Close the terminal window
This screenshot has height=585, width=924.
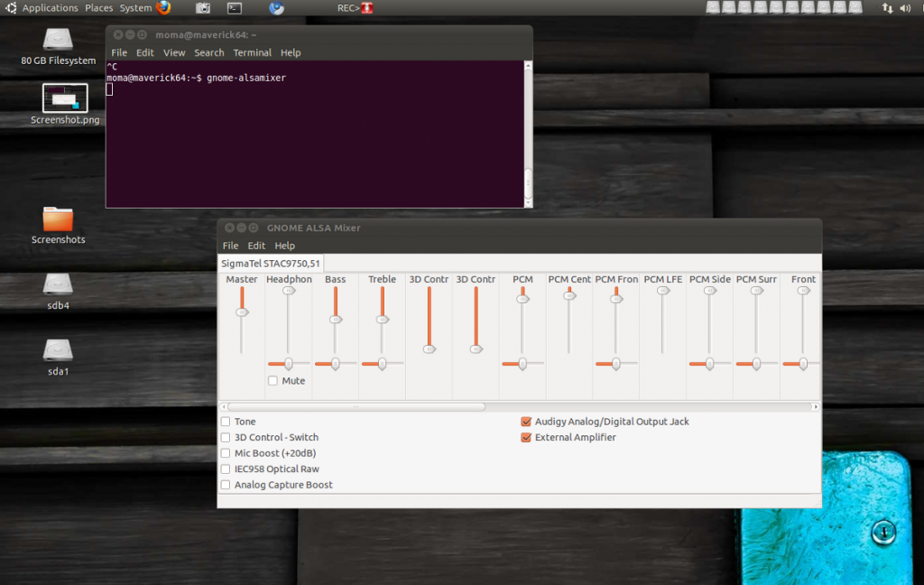pyautogui.click(x=118, y=35)
